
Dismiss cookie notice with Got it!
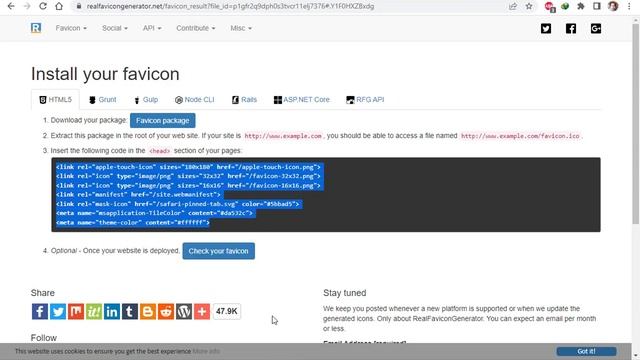coord(586,351)
